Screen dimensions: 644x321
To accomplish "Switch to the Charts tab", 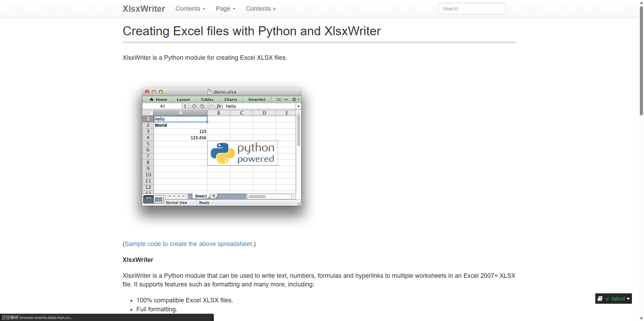I will 231,100.
